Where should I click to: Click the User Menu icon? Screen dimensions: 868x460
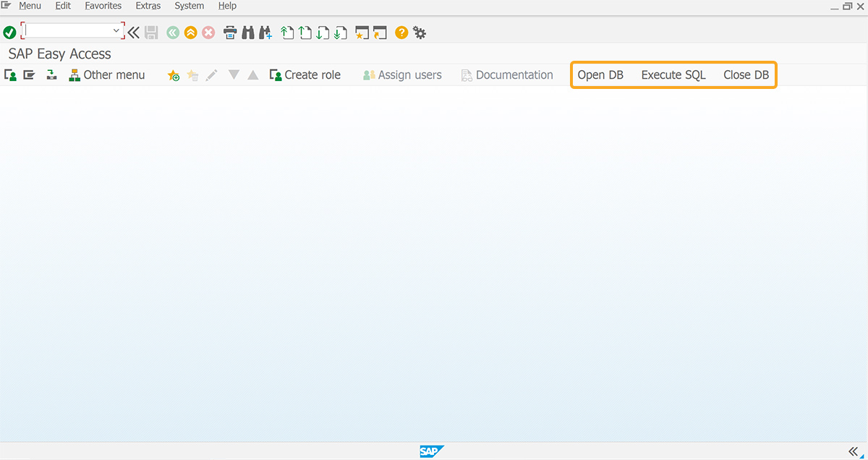pyautogui.click(x=11, y=75)
